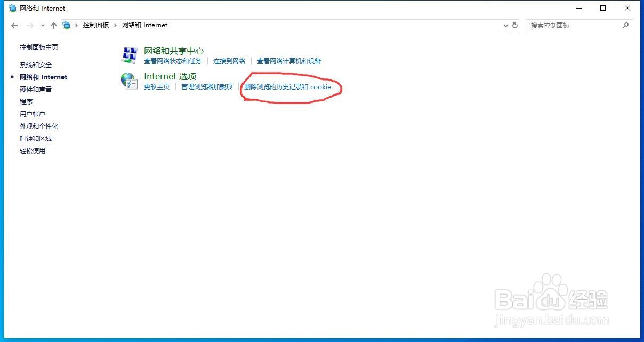Click the title bar window icon
The image size is (644, 342).
pyautogui.click(x=13, y=9)
